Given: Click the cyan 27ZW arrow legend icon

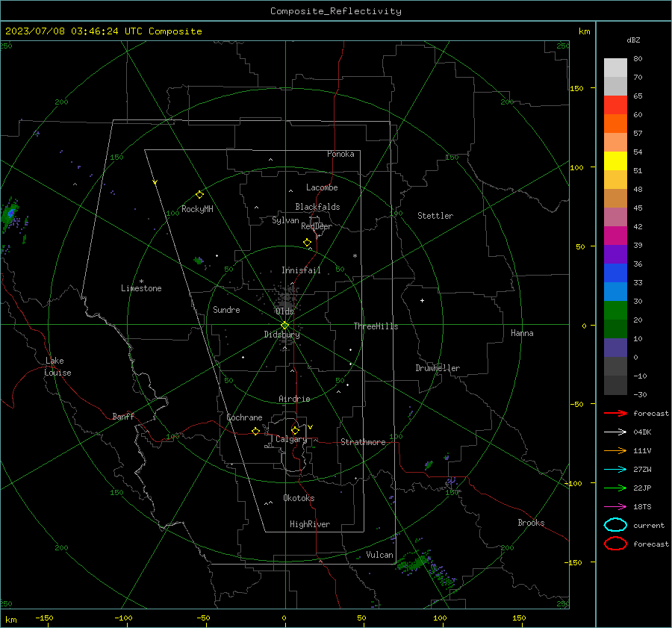Looking at the screenshot, I should coord(615,470).
